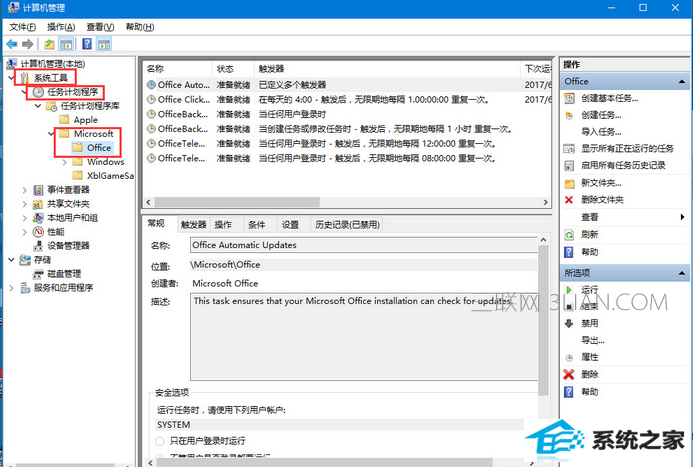Click the green 运行 play icon
This screenshot has height=467, width=693.
pyautogui.click(x=569, y=290)
